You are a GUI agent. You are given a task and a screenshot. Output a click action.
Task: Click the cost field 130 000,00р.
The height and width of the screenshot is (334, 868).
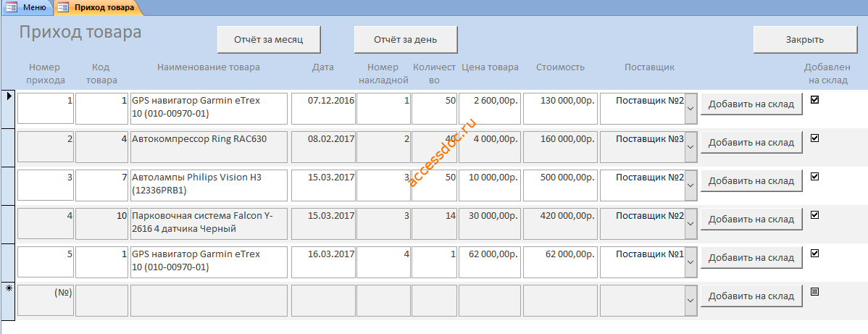[x=560, y=109]
